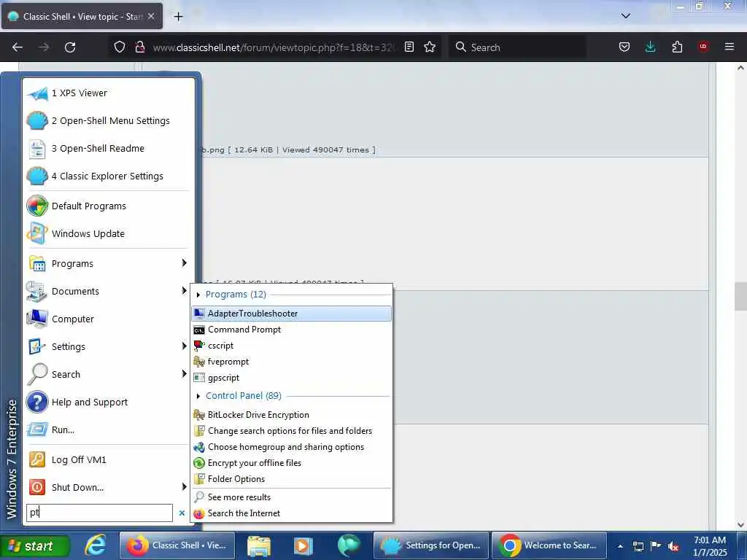
Task: Open Save to Pocket icon
Action: pos(624,47)
